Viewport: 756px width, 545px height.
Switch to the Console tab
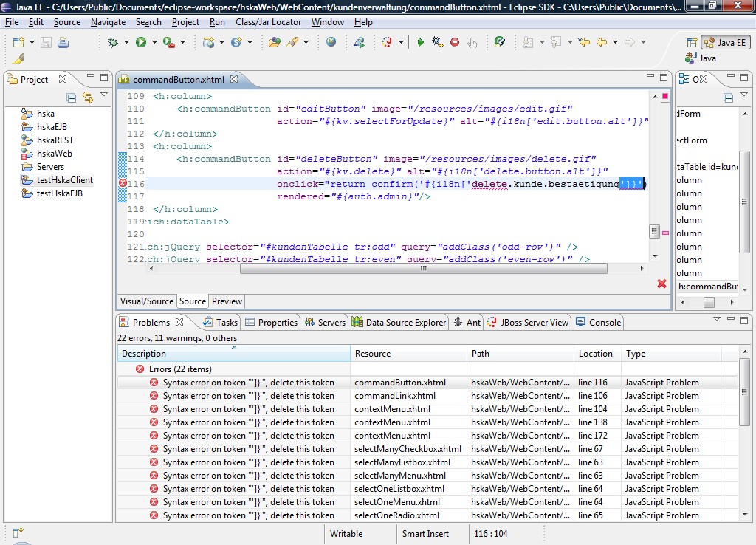pyautogui.click(x=598, y=323)
